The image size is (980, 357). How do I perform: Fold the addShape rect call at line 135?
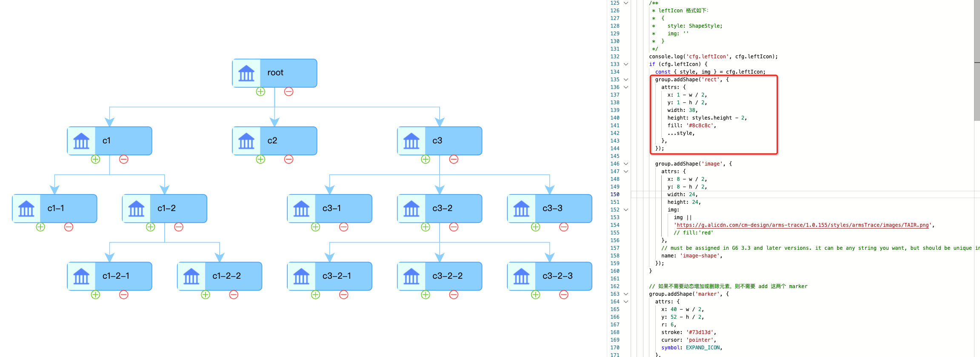pos(626,80)
